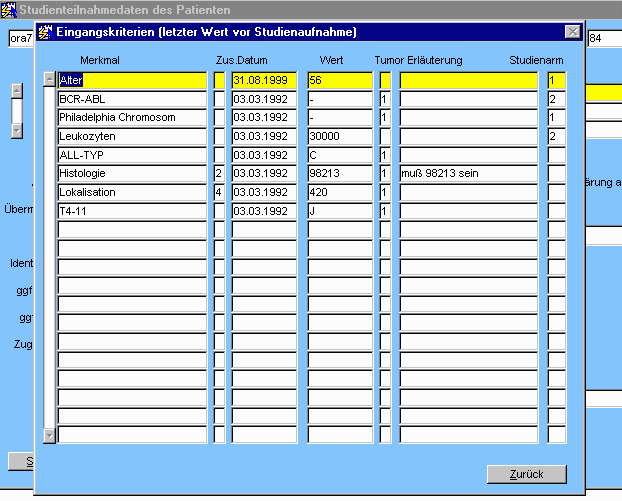Screen dimensions: 622x501
Task: Select the Leukozyten Wert field 30000
Action: tap(340, 136)
